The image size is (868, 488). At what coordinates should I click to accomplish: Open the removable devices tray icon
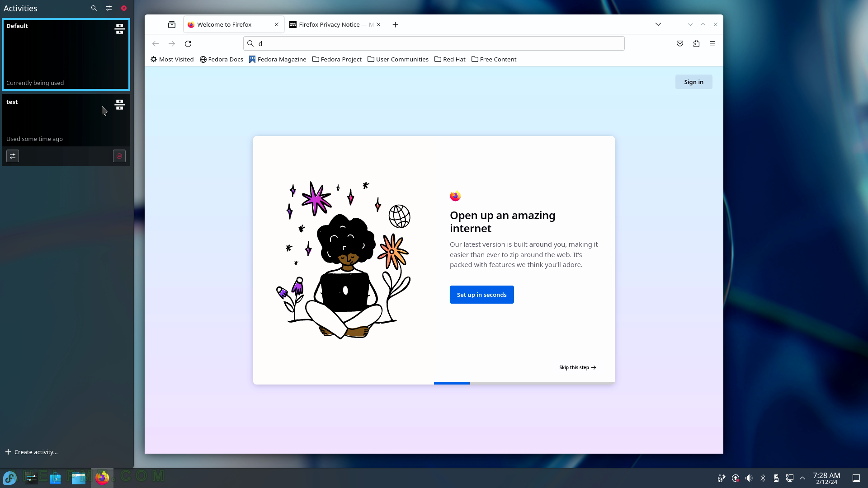click(x=776, y=478)
